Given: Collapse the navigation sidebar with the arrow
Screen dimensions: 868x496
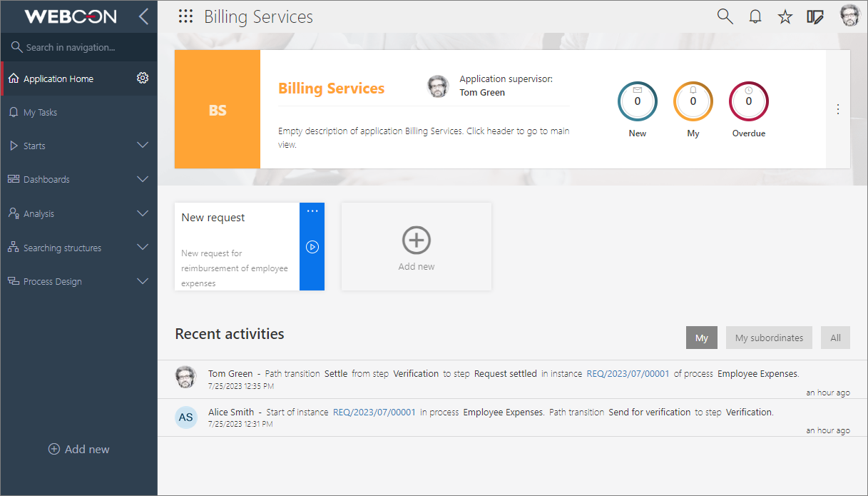Looking at the screenshot, I should point(143,16).
